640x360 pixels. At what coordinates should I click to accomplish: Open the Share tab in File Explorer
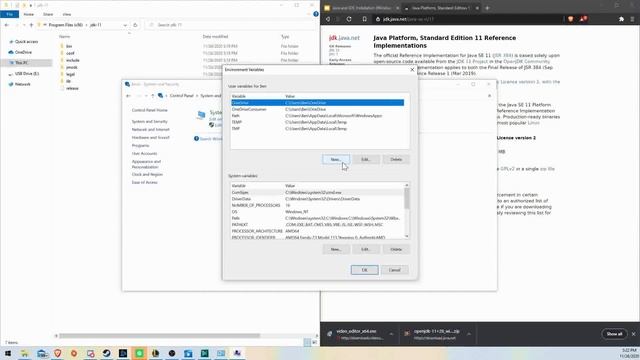(48, 14)
